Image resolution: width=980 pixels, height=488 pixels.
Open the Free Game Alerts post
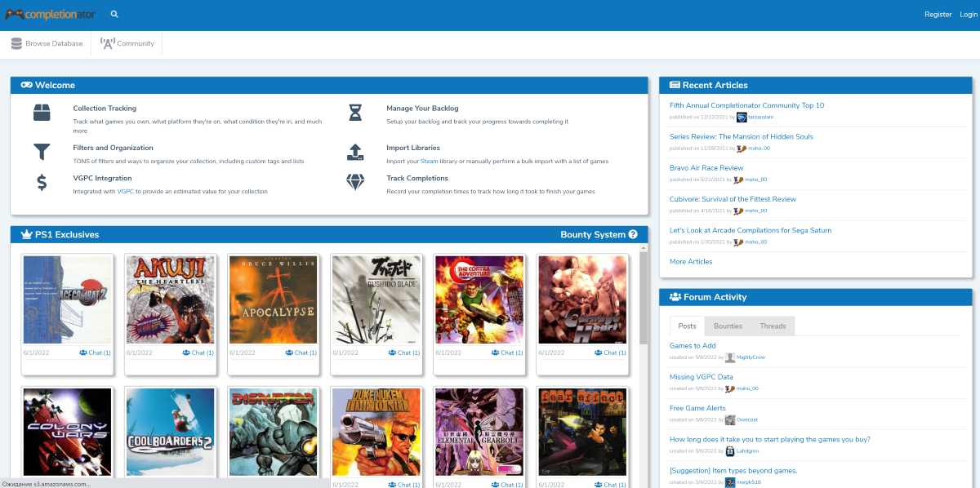pos(697,408)
